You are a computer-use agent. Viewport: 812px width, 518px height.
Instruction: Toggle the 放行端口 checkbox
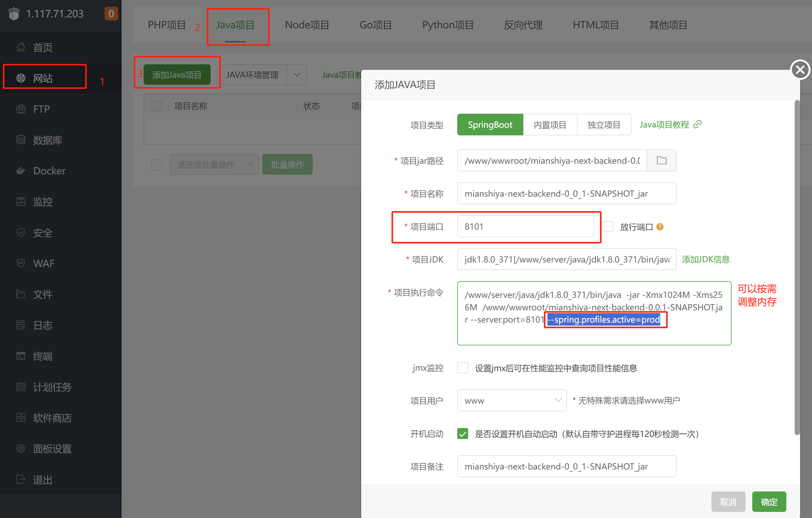[607, 226]
